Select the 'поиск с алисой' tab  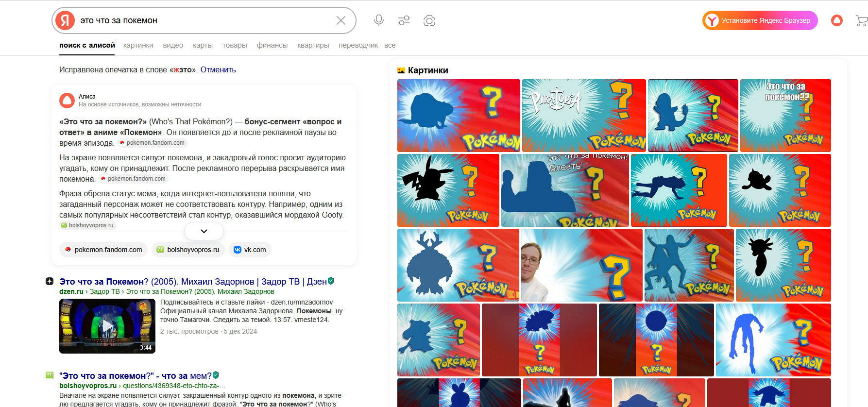tap(87, 45)
